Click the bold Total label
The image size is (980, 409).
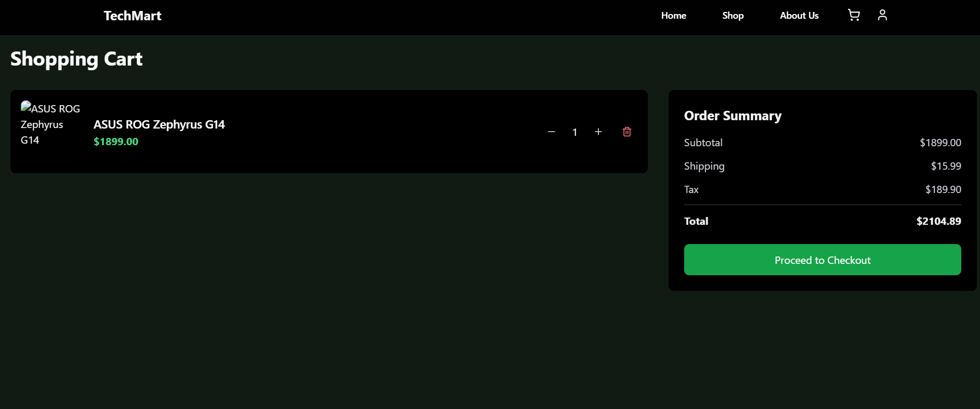[x=696, y=221]
